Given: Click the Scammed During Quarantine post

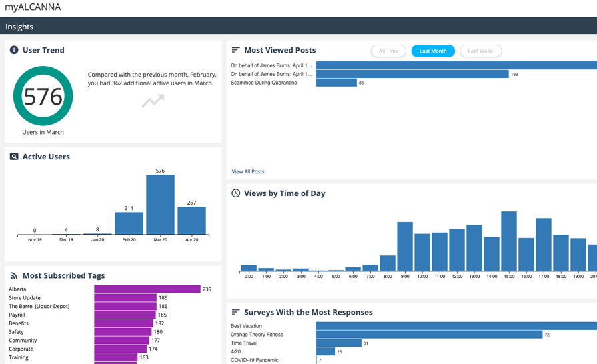Looking at the screenshot, I should pyautogui.click(x=264, y=83).
